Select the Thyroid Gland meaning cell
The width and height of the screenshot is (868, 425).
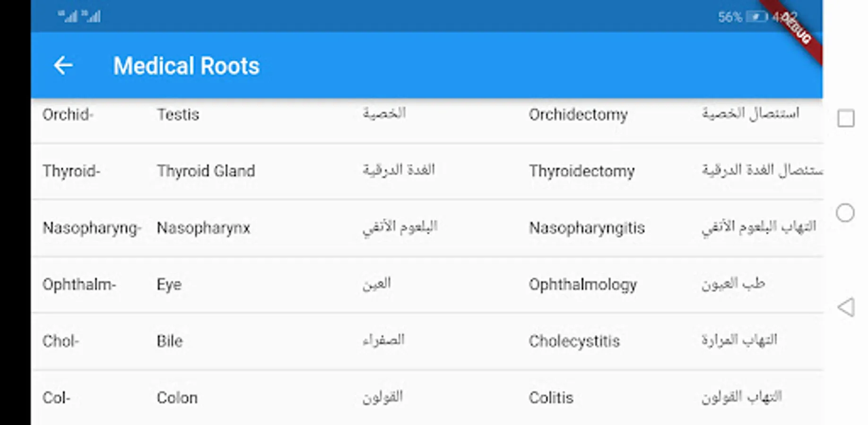[x=206, y=171]
